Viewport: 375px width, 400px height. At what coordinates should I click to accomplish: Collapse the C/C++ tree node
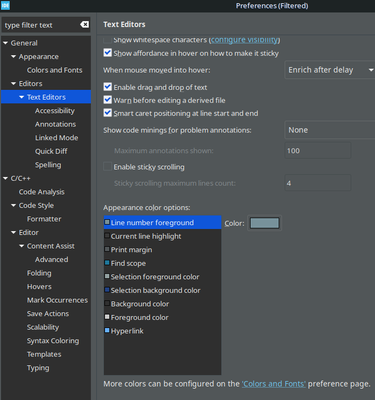click(5, 178)
